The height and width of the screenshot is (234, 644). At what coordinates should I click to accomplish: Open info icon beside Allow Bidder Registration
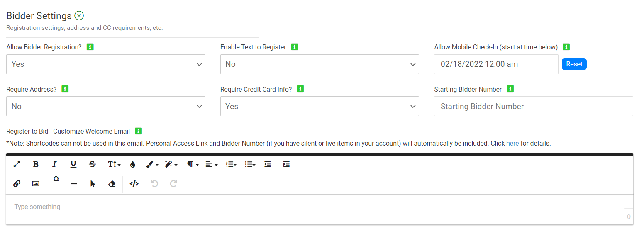90,47
